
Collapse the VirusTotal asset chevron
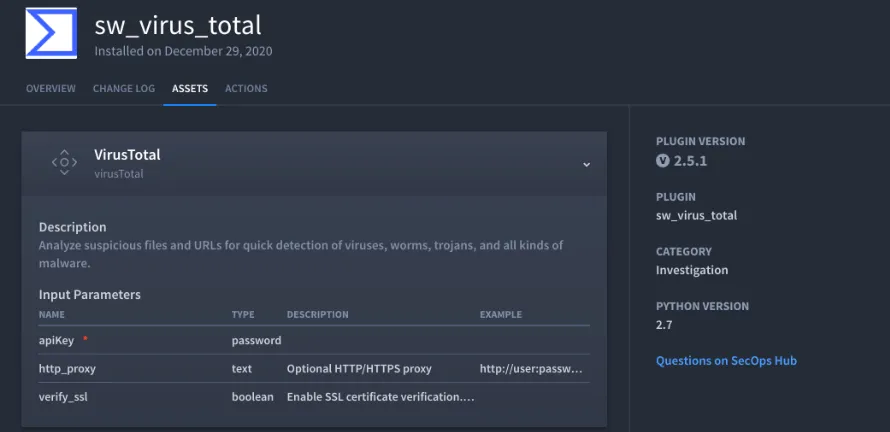586,165
